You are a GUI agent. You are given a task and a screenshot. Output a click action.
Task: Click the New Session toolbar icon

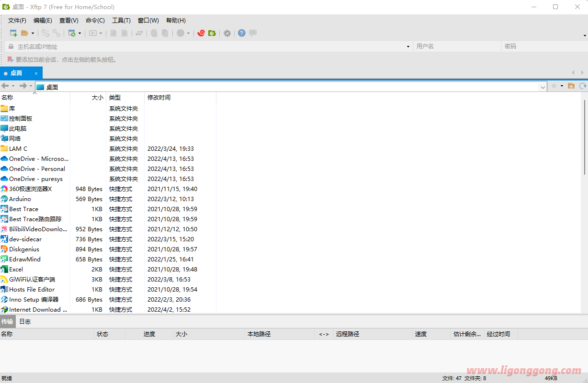[x=13, y=33]
